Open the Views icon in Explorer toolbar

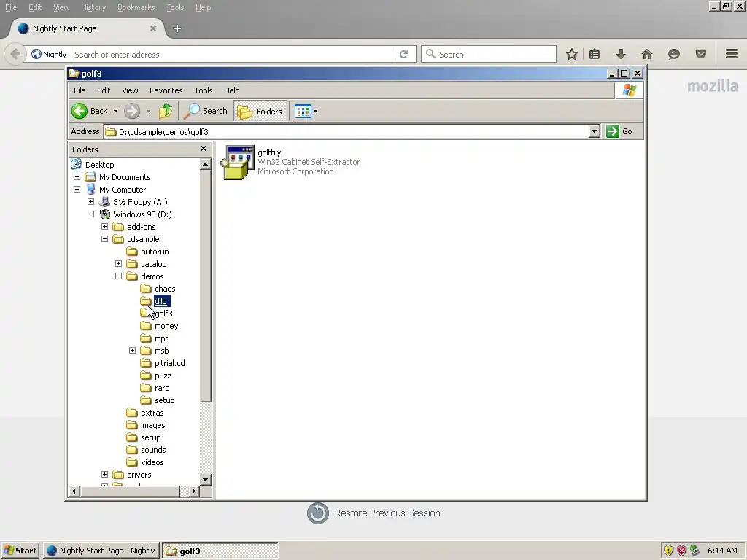click(303, 112)
